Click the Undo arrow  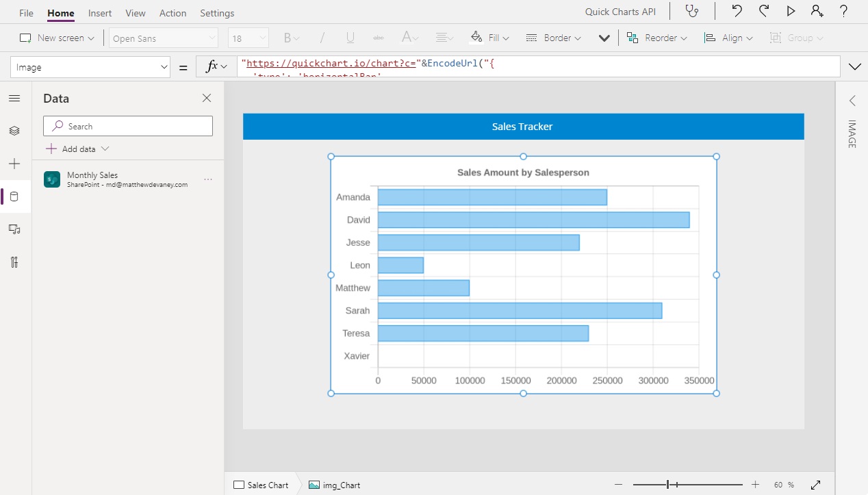737,11
